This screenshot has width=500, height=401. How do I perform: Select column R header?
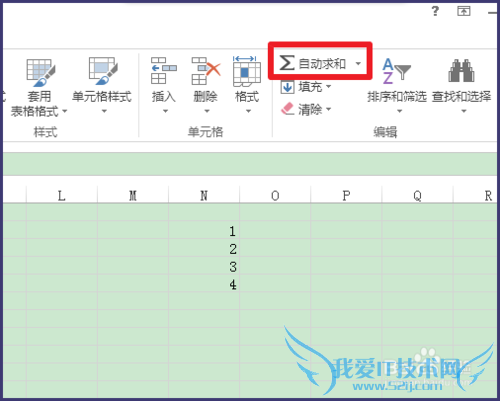coord(476,196)
